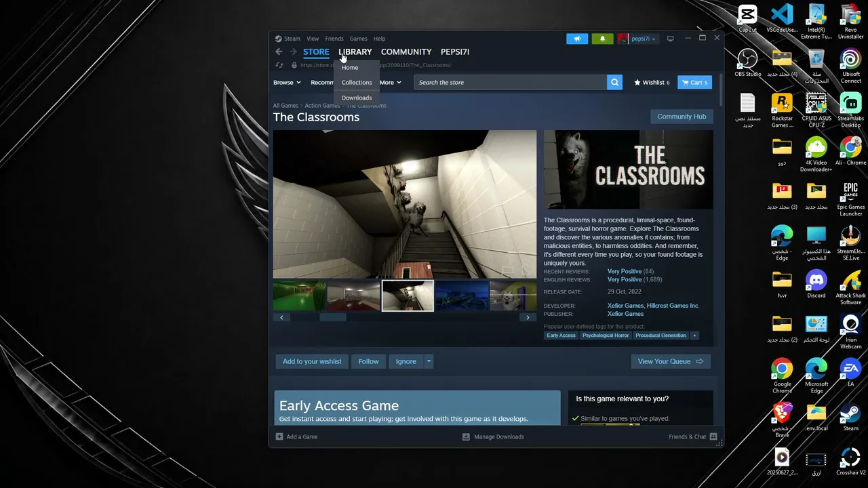Expand the tag list with the plus button
Viewport: 868px width, 488px height.
click(694, 335)
